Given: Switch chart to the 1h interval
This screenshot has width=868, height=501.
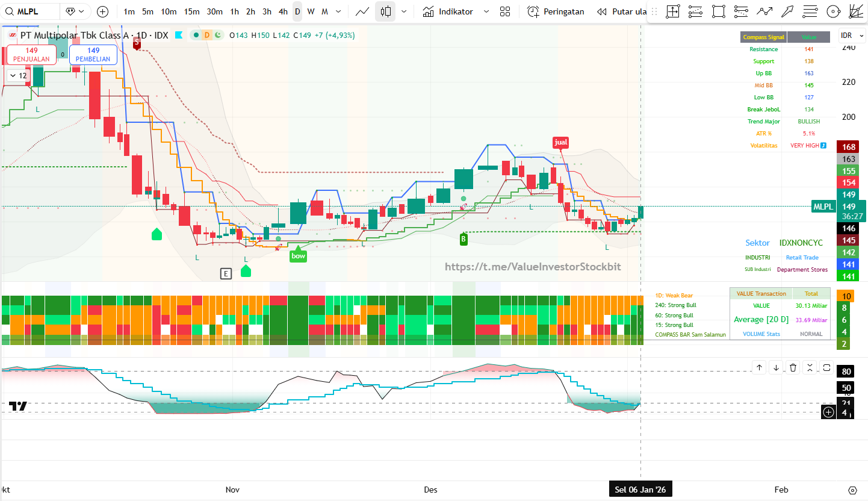Looking at the screenshot, I should (x=235, y=11).
